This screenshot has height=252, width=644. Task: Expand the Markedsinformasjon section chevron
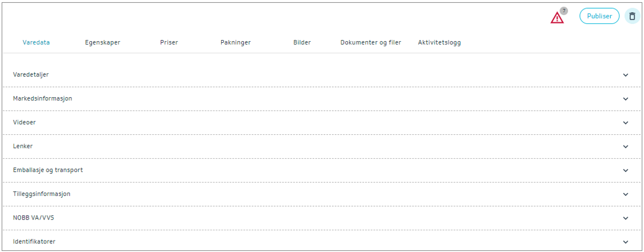(x=626, y=98)
